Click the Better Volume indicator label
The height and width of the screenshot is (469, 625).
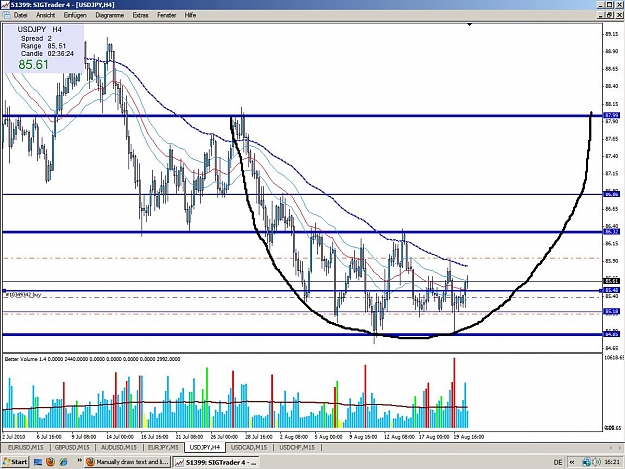(92, 359)
